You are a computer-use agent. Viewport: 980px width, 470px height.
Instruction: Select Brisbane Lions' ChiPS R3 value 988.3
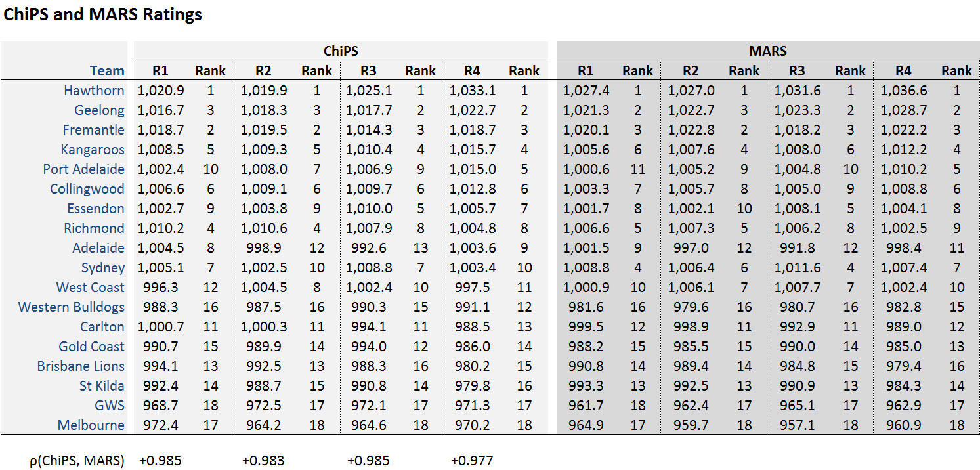(x=368, y=366)
